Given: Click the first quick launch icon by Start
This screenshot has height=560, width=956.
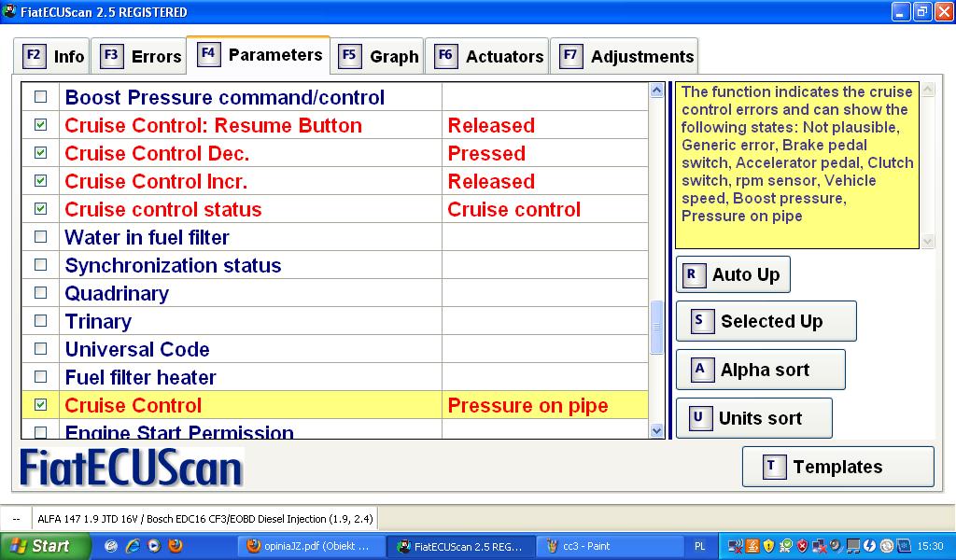Looking at the screenshot, I should click(x=110, y=546).
